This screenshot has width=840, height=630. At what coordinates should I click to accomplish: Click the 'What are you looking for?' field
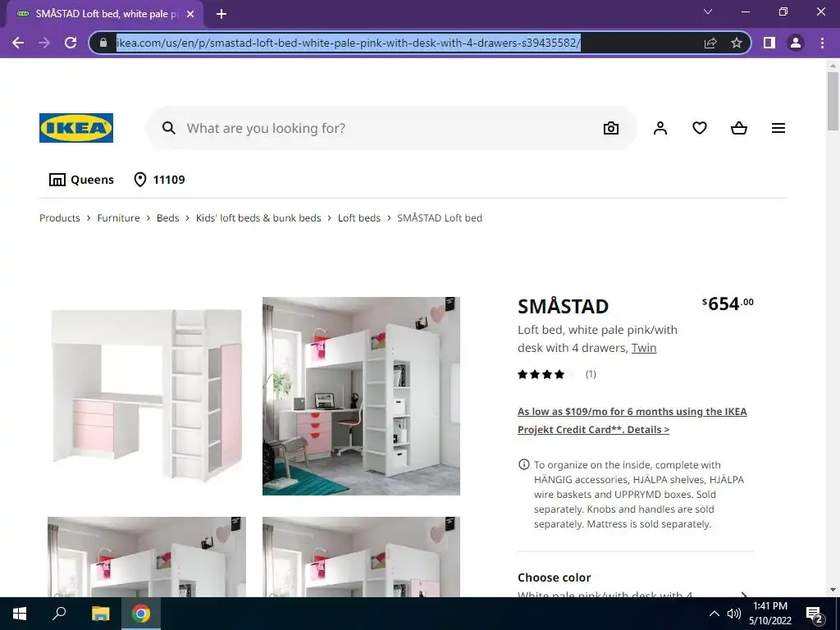click(391, 128)
